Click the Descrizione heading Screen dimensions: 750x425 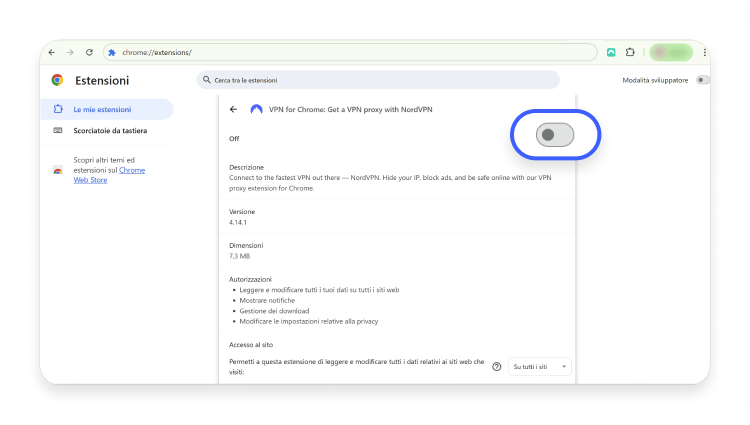point(246,167)
